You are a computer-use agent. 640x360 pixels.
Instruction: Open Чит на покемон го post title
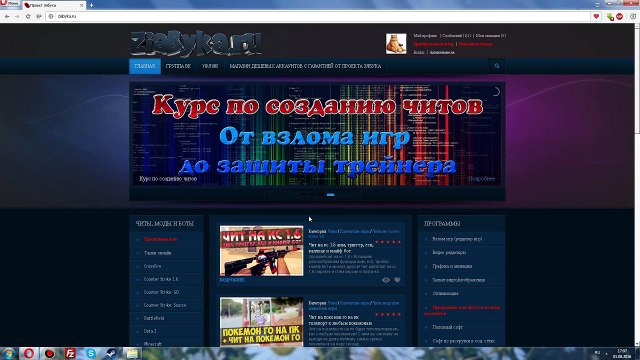point(340,320)
